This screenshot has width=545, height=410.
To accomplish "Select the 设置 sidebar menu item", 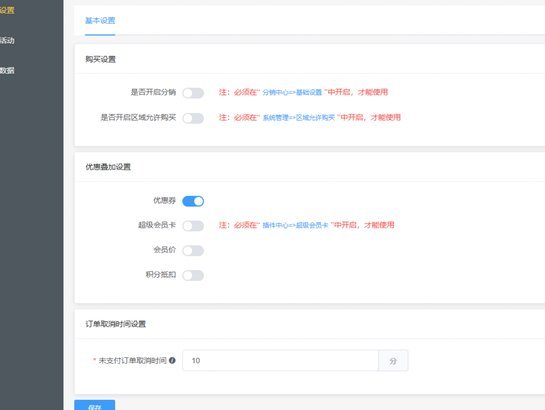I will tap(7, 10).
